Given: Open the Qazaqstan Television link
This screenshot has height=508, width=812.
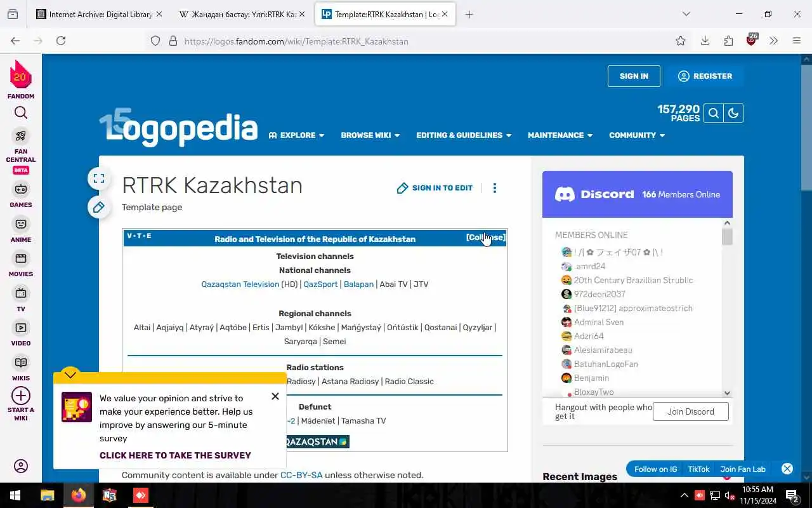Looking at the screenshot, I should pos(240,284).
